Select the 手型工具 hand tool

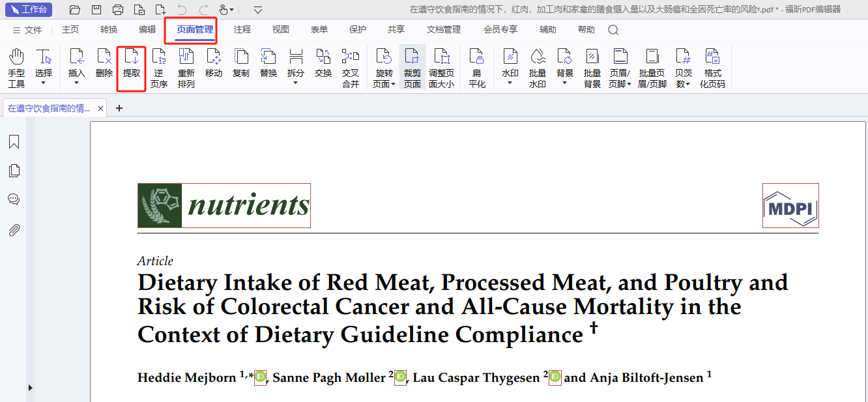(x=16, y=67)
